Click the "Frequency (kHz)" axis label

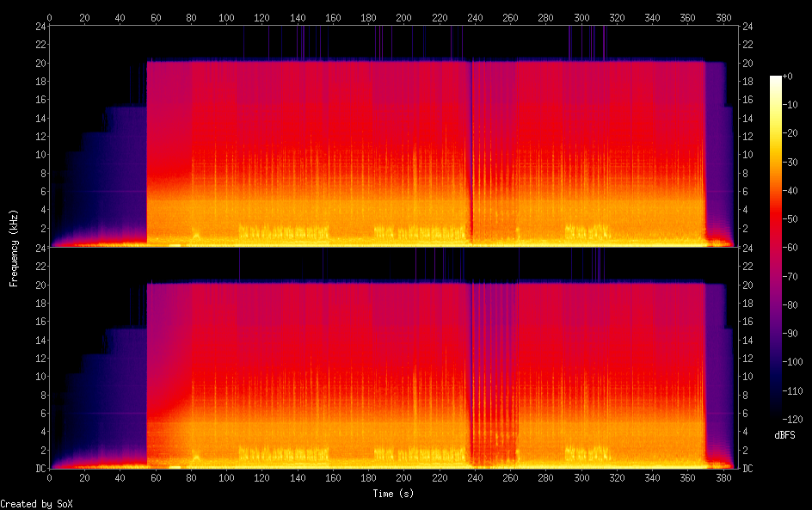[x=14, y=248]
